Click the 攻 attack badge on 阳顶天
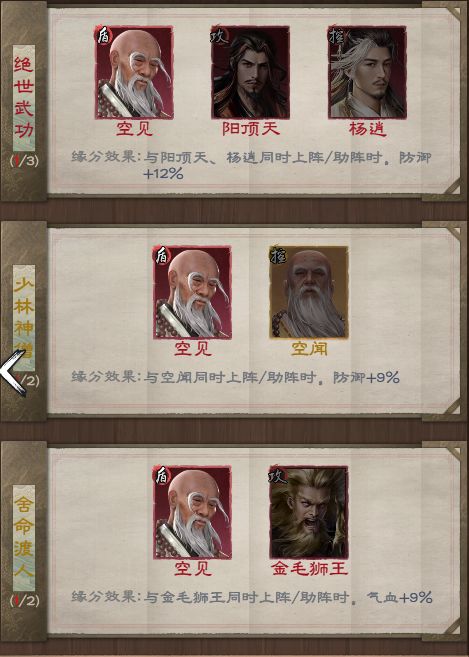Screen dimensions: 469x657 point(219,36)
